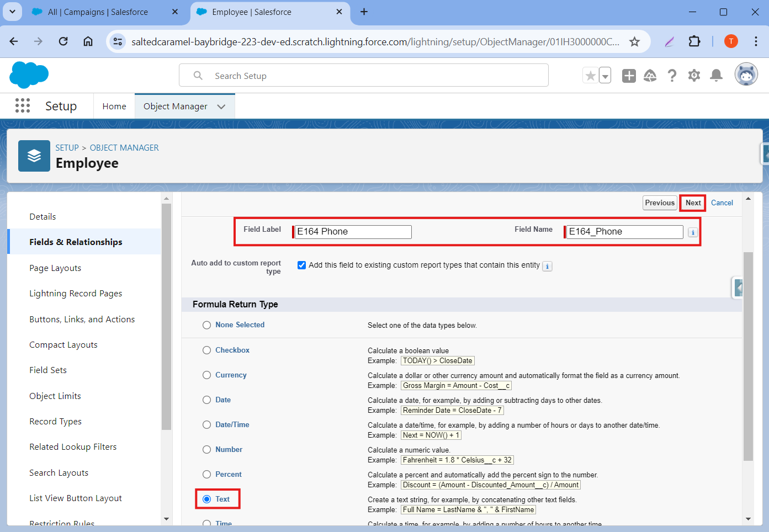Click the report type info icon
This screenshot has height=532, width=769.
[547, 266]
